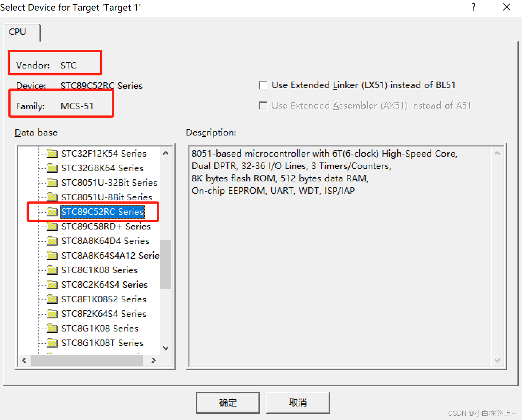Click database list horizontal scrollbar thumb

click(x=87, y=360)
